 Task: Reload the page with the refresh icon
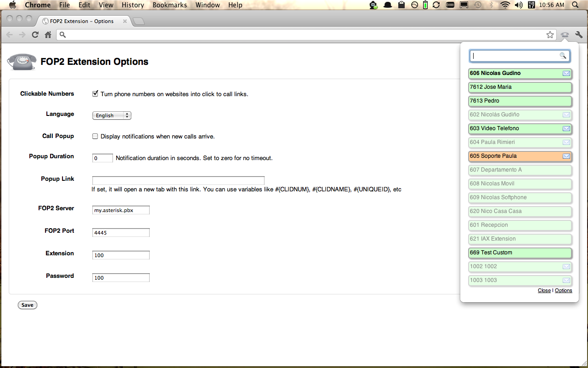point(35,34)
